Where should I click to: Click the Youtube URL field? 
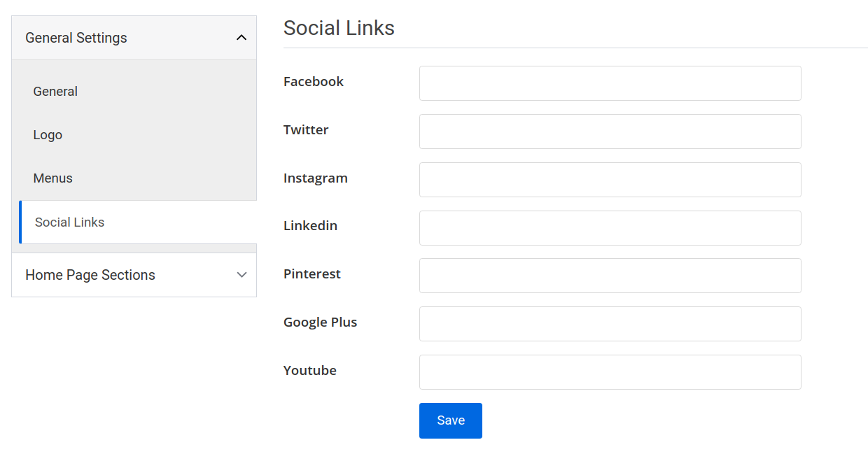point(609,371)
